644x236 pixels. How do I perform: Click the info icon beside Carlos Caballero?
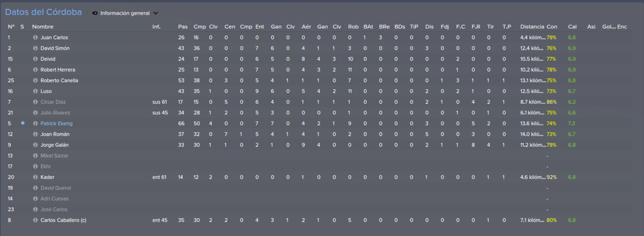tap(35, 220)
